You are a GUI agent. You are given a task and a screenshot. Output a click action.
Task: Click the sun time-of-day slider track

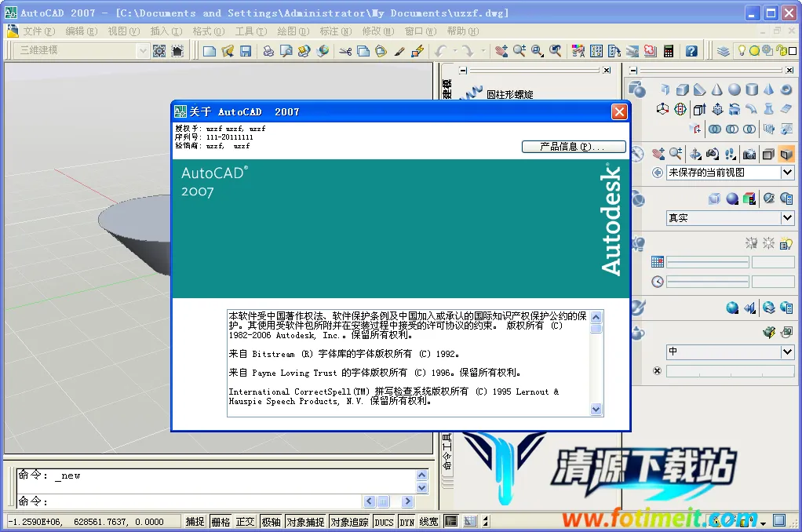[x=707, y=282]
